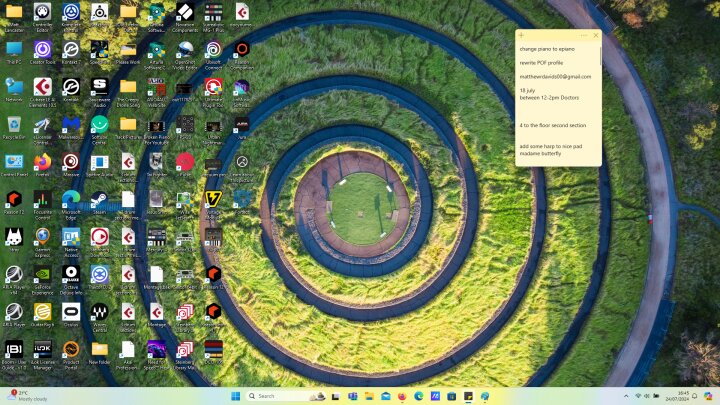Open Microsoft Edge from the taskbar
Viewport: 720px width, 405px height.
click(x=418, y=396)
